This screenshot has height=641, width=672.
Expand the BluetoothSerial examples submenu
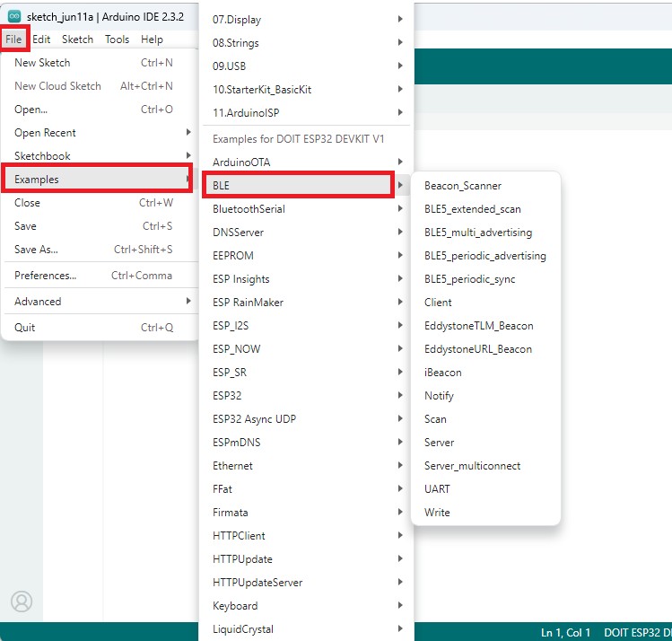[x=249, y=209]
